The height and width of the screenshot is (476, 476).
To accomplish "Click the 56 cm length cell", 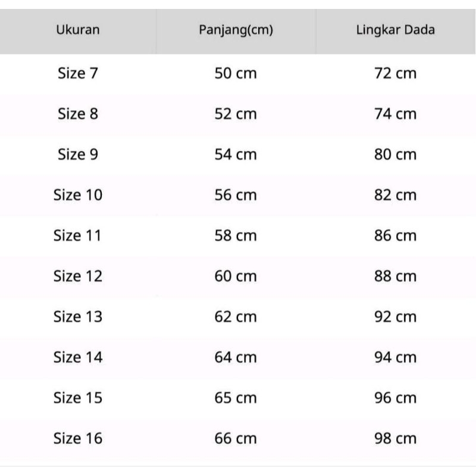I will click(x=236, y=195).
